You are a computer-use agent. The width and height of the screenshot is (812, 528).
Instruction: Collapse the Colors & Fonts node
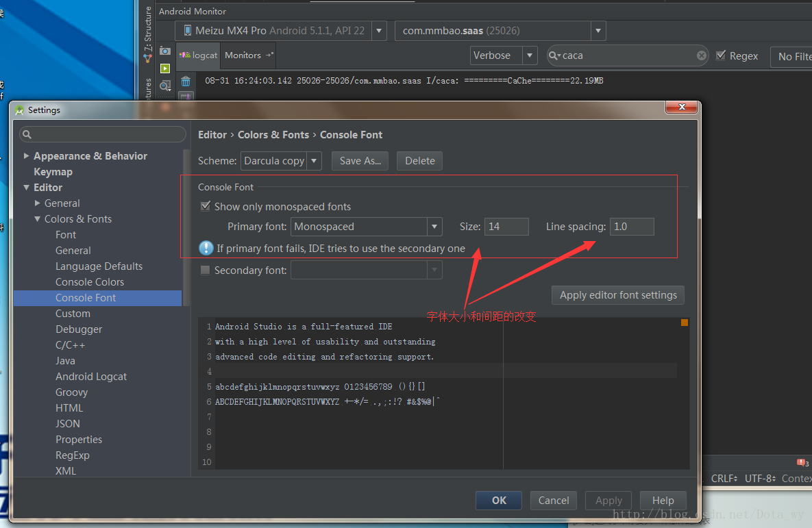pos(37,219)
